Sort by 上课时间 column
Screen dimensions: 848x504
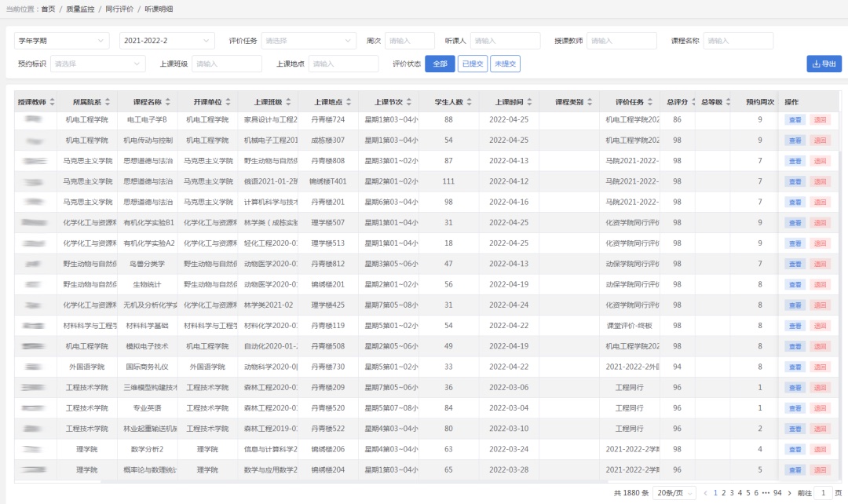pos(529,102)
